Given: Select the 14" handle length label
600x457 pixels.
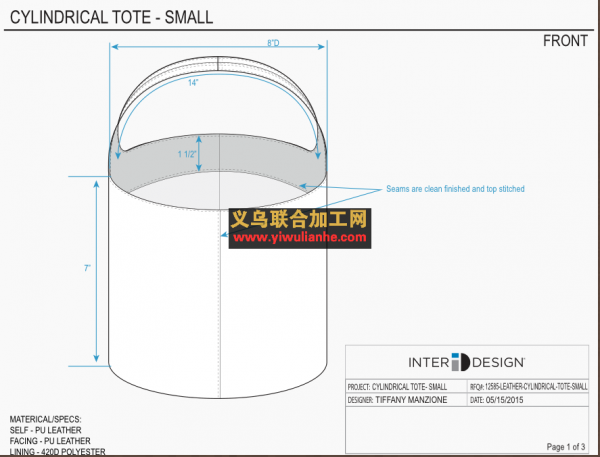Looking at the screenshot, I should [193, 83].
